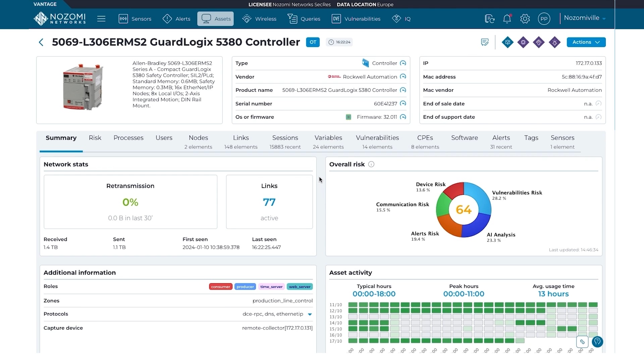Open the Risk tab
The width and height of the screenshot is (644, 362).
click(x=95, y=138)
